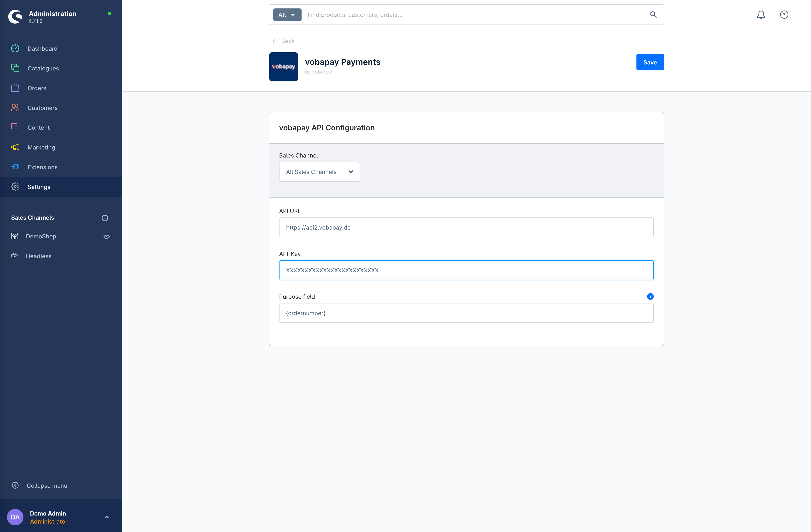
Task: Add a new sales channel with plus icon
Action: click(x=105, y=218)
